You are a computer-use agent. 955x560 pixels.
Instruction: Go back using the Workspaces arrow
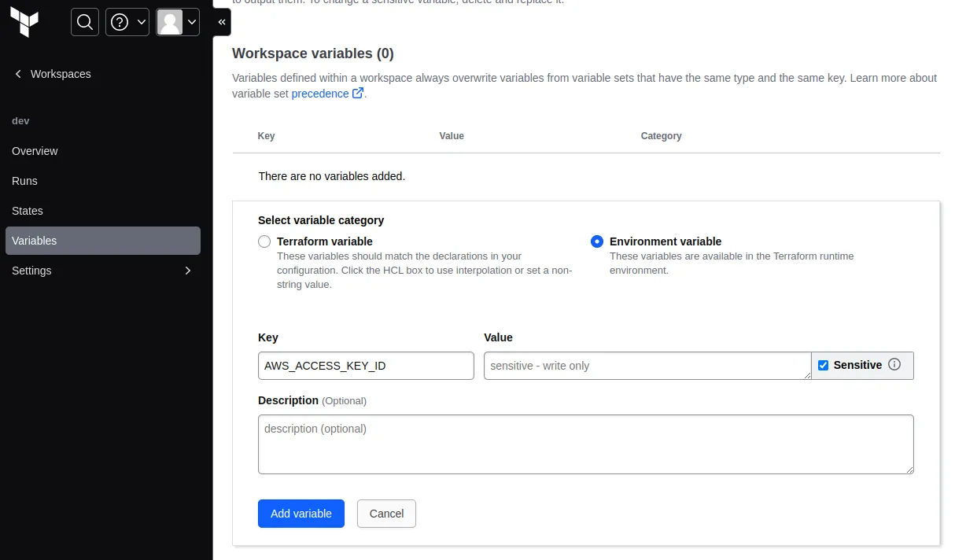(x=17, y=74)
